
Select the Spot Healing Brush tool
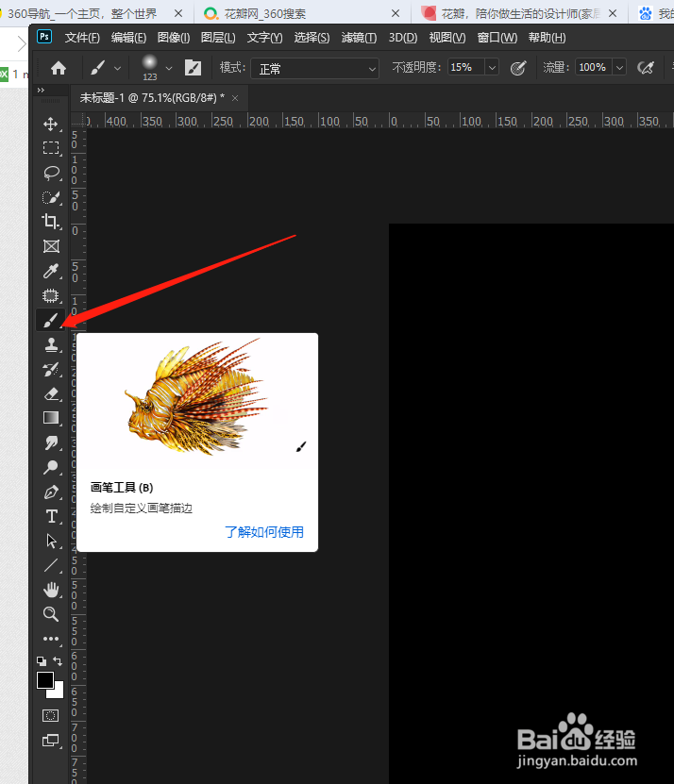click(51, 295)
